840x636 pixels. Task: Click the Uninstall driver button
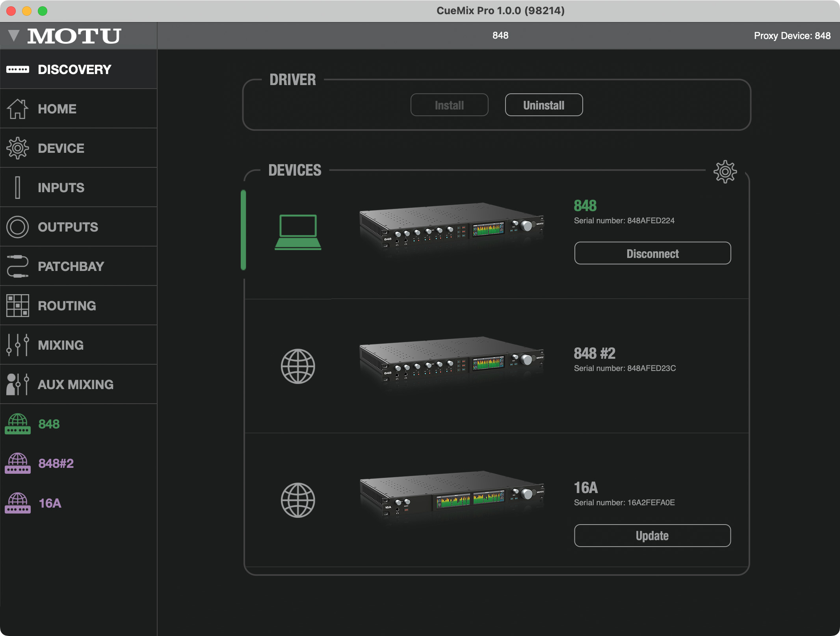click(543, 105)
